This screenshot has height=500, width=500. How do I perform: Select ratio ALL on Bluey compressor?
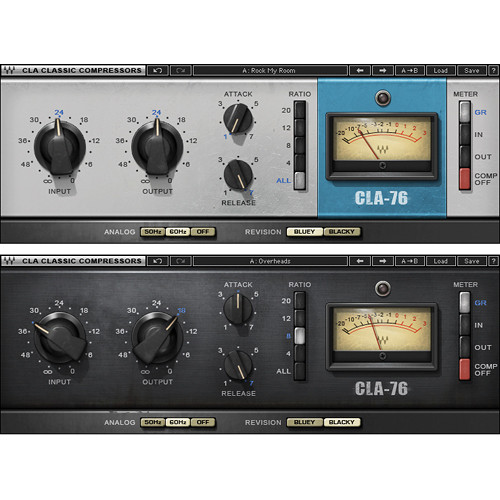pyautogui.click(x=300, y=181)
